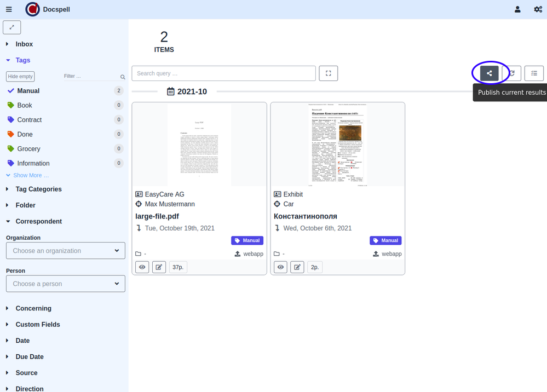Click the Publish current results share icon
Viewport: 547px width, 392px height.
click(x=489, y=73)
